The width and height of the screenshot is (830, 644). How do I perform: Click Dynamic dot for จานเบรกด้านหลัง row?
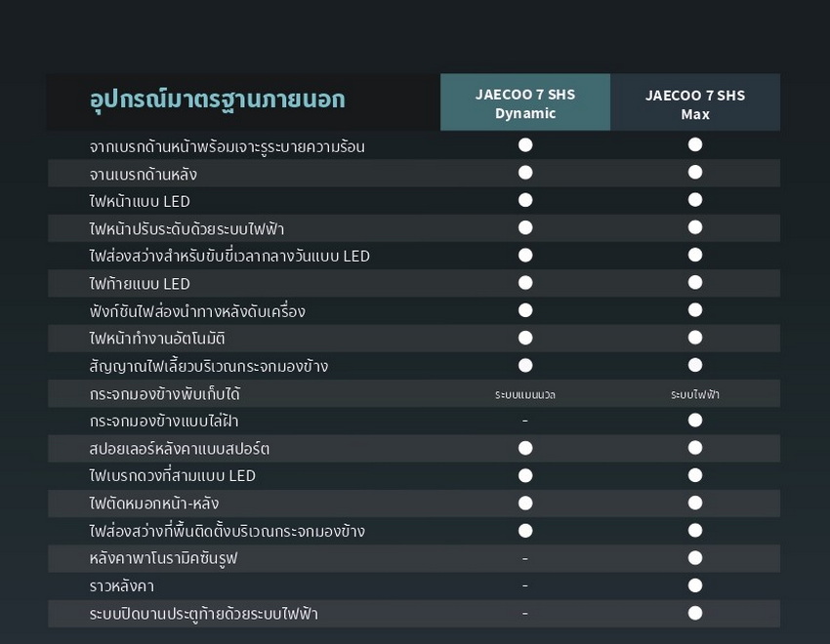(525, 173)
